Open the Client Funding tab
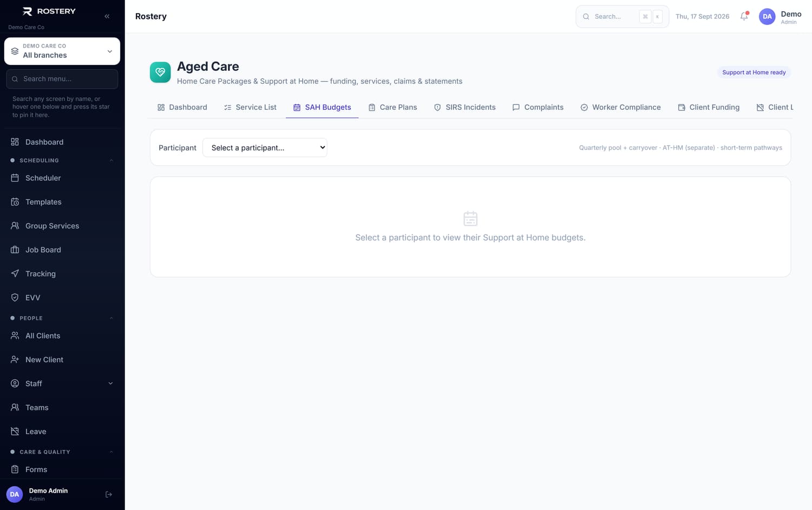Viewport: 812px width, 510px height. [x=709, y=107]
